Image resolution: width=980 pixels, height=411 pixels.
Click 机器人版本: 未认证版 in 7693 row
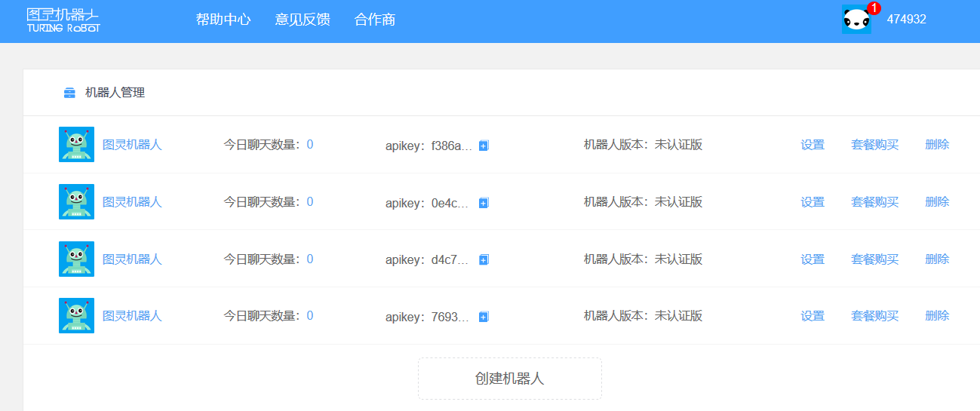[x=643, y=316]
